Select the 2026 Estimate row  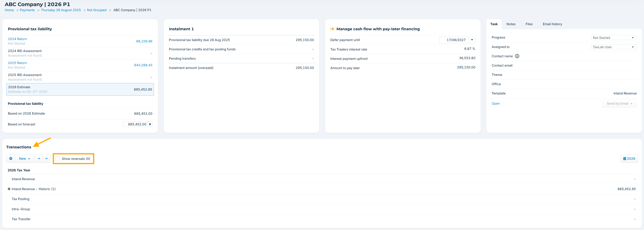pyautogui.click(x=80, y=89)
